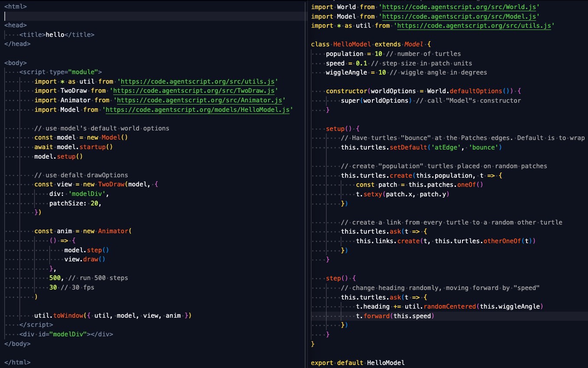This screenshot has width=588, height=368.
Task: Click the speed value 0.1
Action: point(361,63)
